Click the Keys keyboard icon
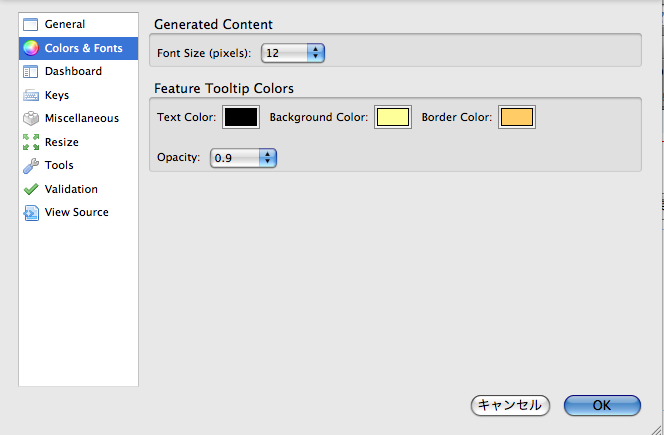Screen dimensions: 664x435 click(x=30, y=95)
